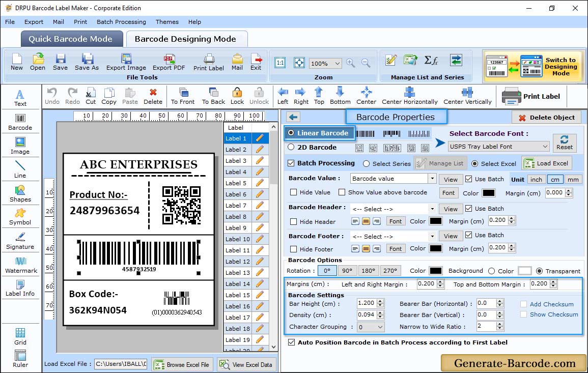Viewport: 588px width, 373px height.
Task: Open the Shapes tool
Action: [20, 193]
